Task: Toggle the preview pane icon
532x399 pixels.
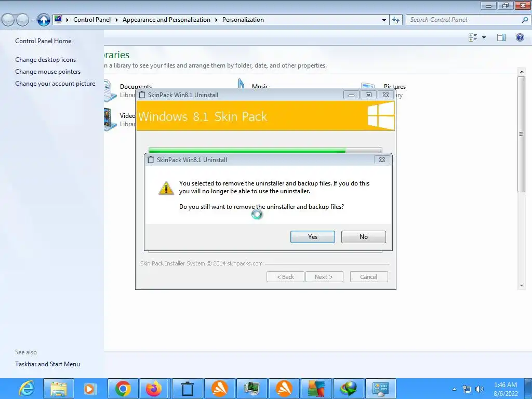Action: tap(501, 37)
